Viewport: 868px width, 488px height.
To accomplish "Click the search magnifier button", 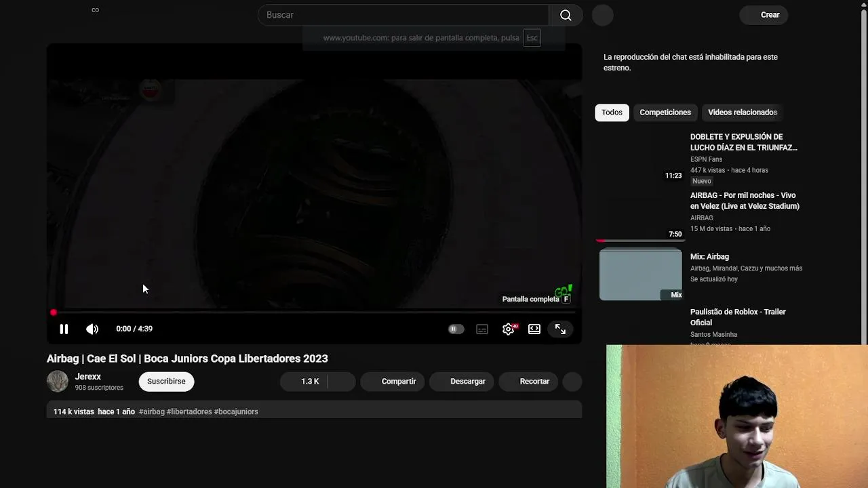I will pyautogui.click(x=566, y=15).
